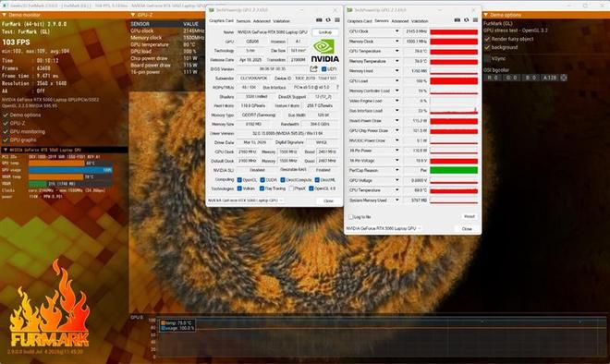Click Close button in Sensors window
The height and width of the screenshot is (364, 610).
click(467, 229)
